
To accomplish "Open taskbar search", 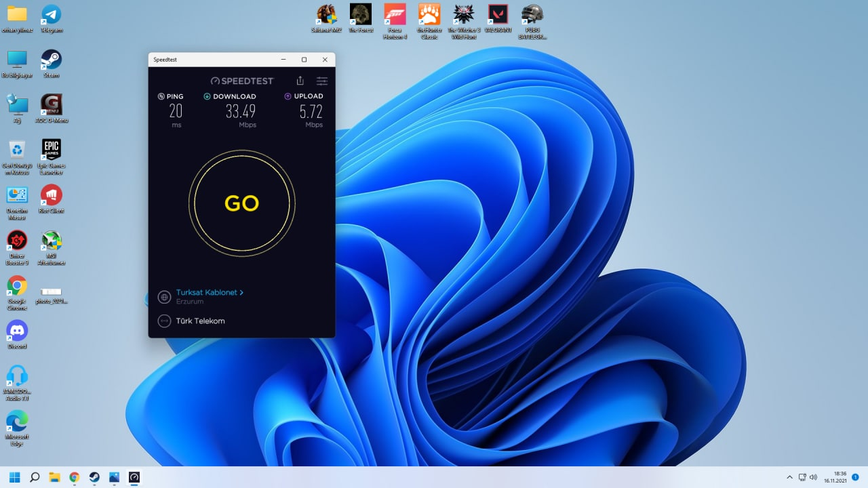I will [35, 477].
